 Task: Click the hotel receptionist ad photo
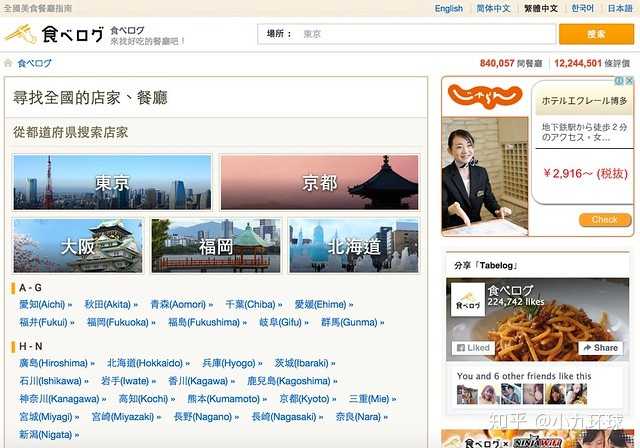485,176
